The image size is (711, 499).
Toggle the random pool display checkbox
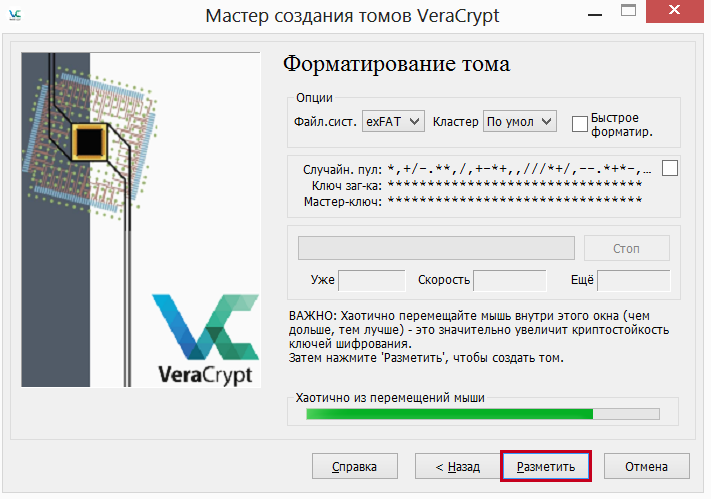pos(670,168)
